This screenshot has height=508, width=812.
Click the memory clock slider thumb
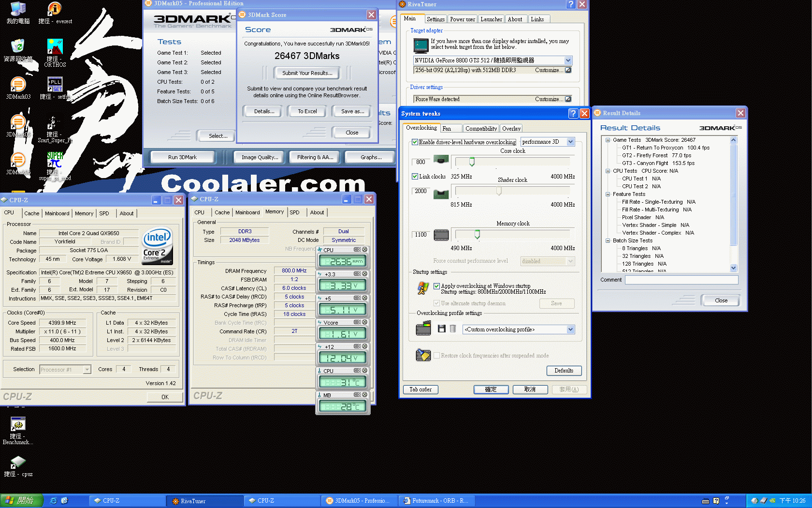(477, 235)
